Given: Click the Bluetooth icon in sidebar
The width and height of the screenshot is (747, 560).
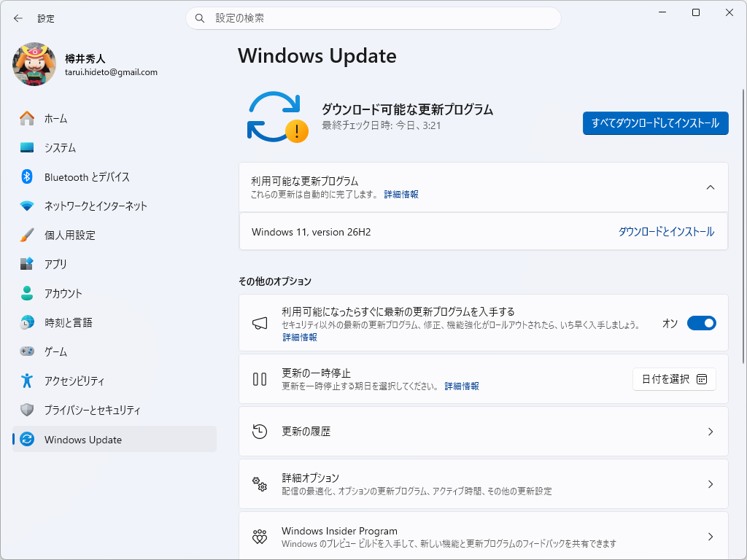Looking at the screenshot, I should coord(27,176).
